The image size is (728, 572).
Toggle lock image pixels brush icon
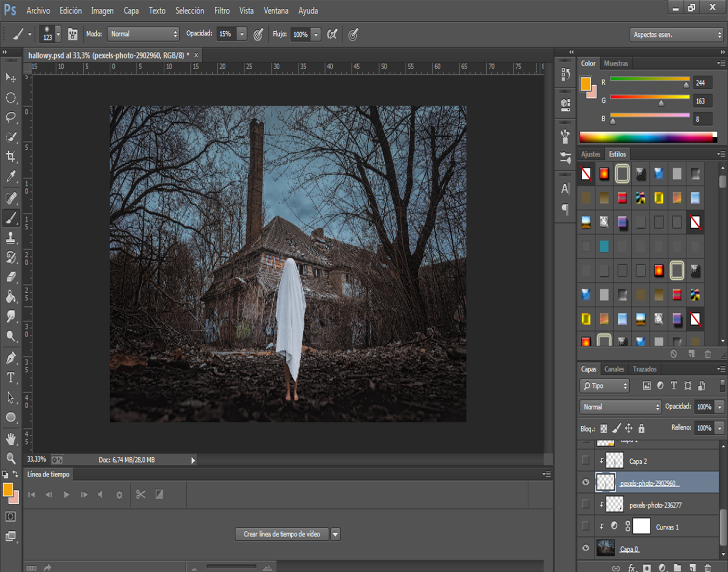click(x=616, y=428)
